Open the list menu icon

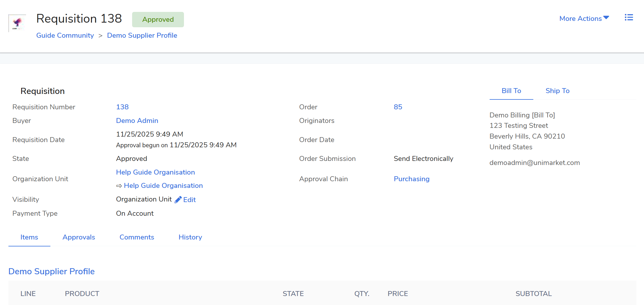pyautogui.click(x=629, y=18)
